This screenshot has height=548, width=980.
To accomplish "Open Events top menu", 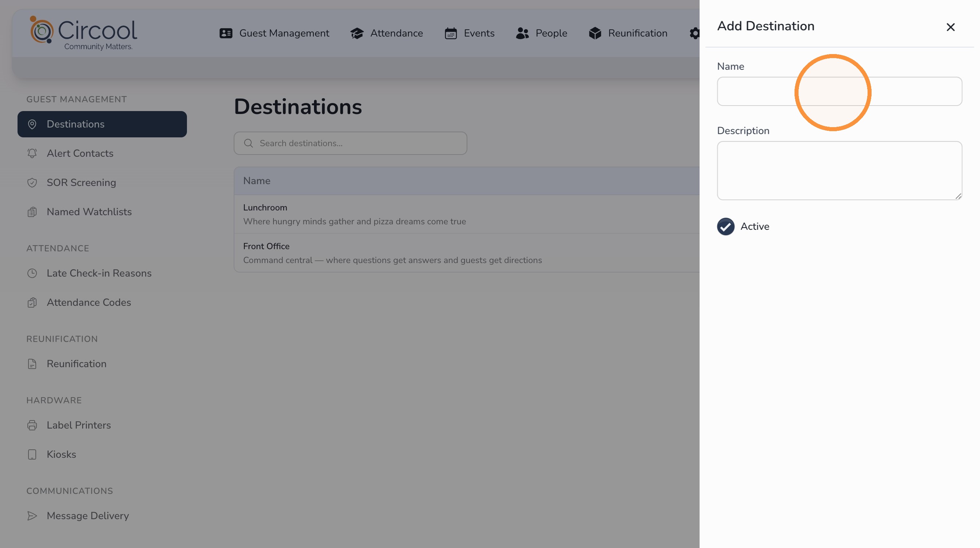I will pyautogui.click(x=470, y=34).
